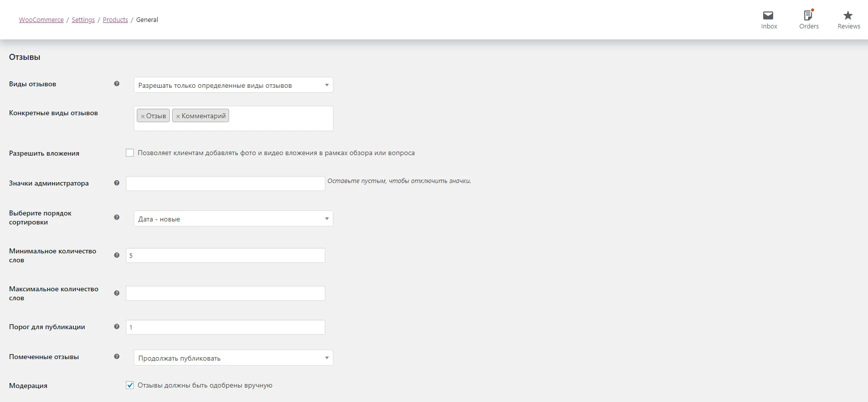The width and height of the screenshot is (868, 402).
Task: Click the Конкретные виды отзывов label
Action: click(x=53, y=113)
